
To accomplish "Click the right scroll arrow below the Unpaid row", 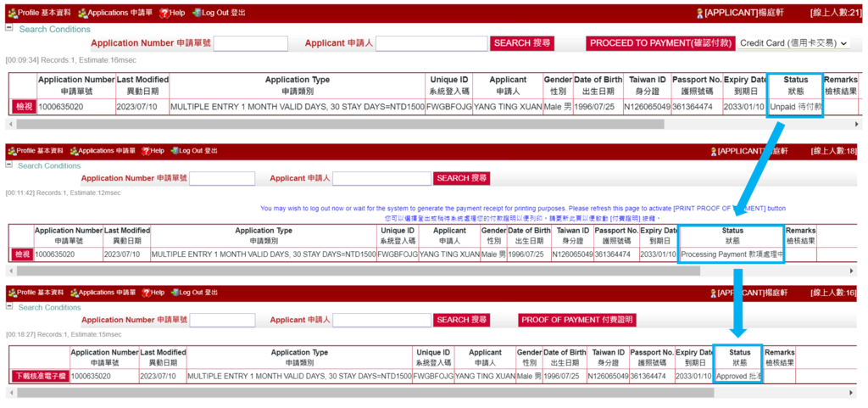I will (x=858, y=124).
